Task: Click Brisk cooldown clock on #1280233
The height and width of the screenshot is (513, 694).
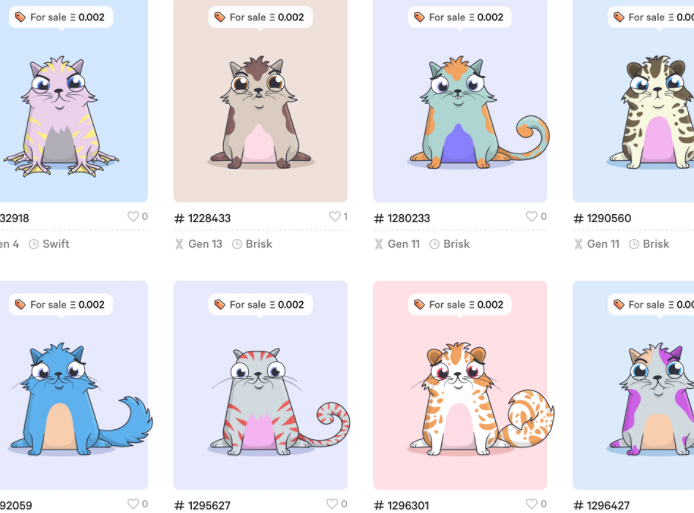Action: [434, 244]
